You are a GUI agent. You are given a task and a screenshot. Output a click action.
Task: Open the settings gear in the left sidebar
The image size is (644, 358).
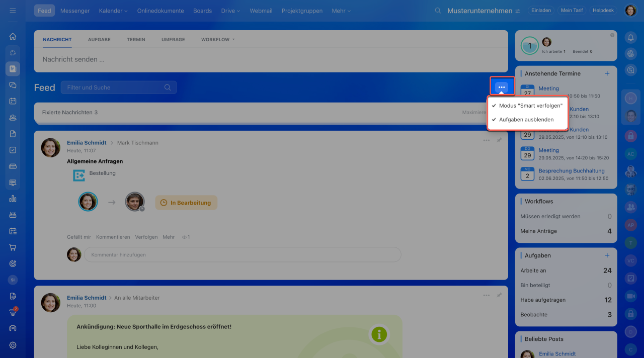pos(13,345)
